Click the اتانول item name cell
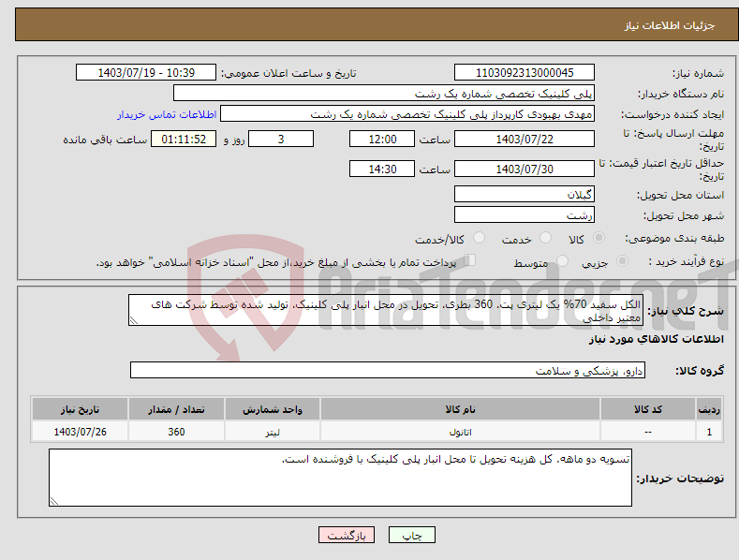 (x=460, y=432)
